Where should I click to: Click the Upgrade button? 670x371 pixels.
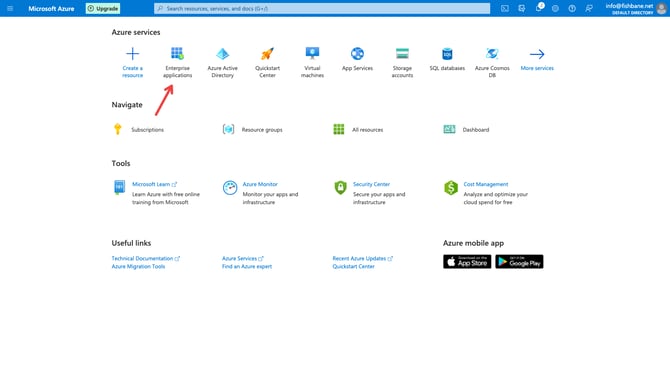(x=103, y=9)
